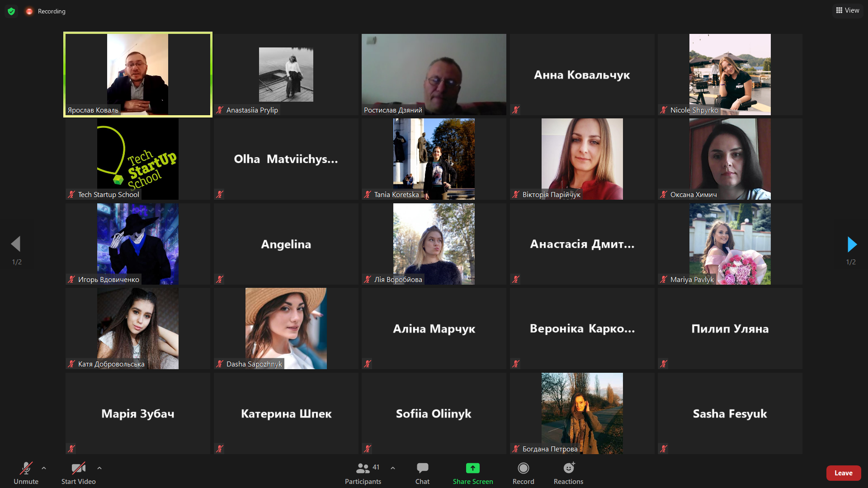
Task: Select Ярослав Коваль's highlighted video tile
Action: [x=138, y=75]
